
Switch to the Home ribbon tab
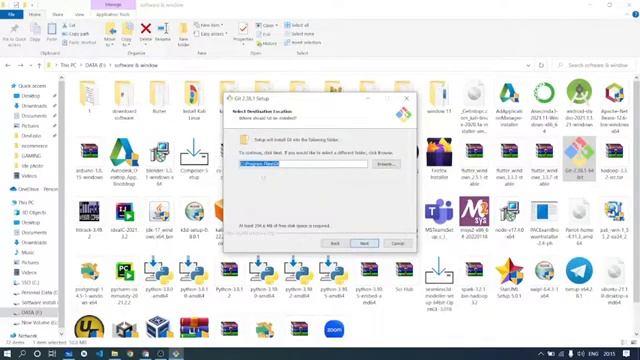pos(35,14)
